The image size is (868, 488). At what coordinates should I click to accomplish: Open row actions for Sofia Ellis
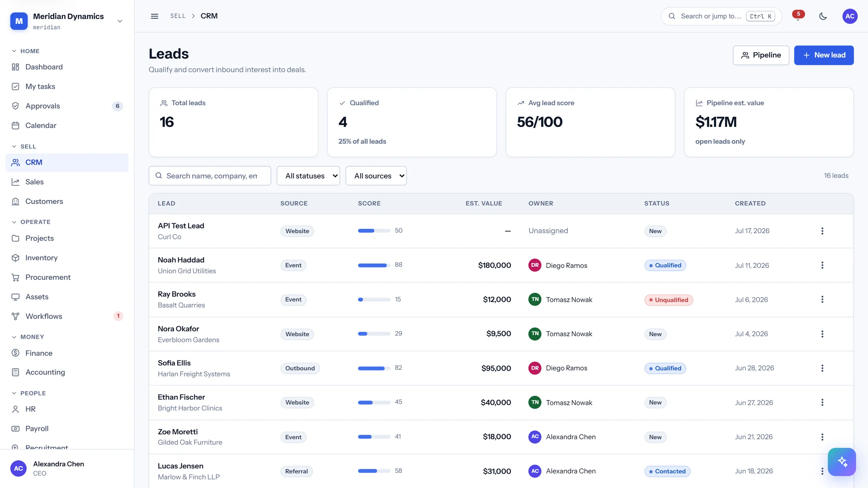click(x=822, y=368)
